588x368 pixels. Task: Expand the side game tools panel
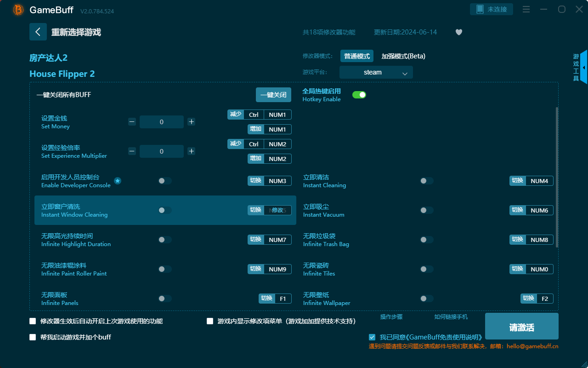(x=583, y=68)
